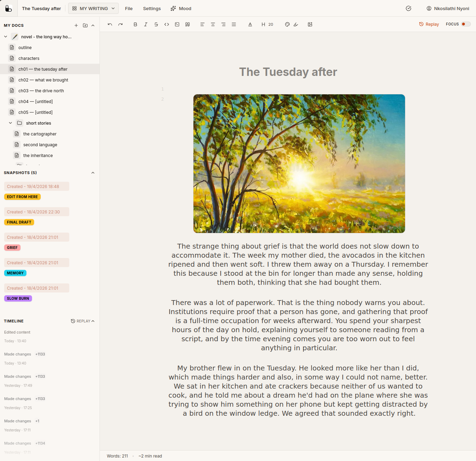The height and width of the screenshot is (461, 476).
Task: Select the highlighter tool
Action: pos(296,24)
